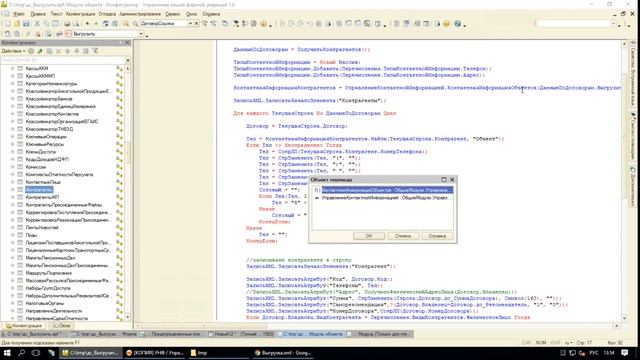The image size is (640, 360).
Task: Click the New document toolbar icon
Action: click(8, 24)
